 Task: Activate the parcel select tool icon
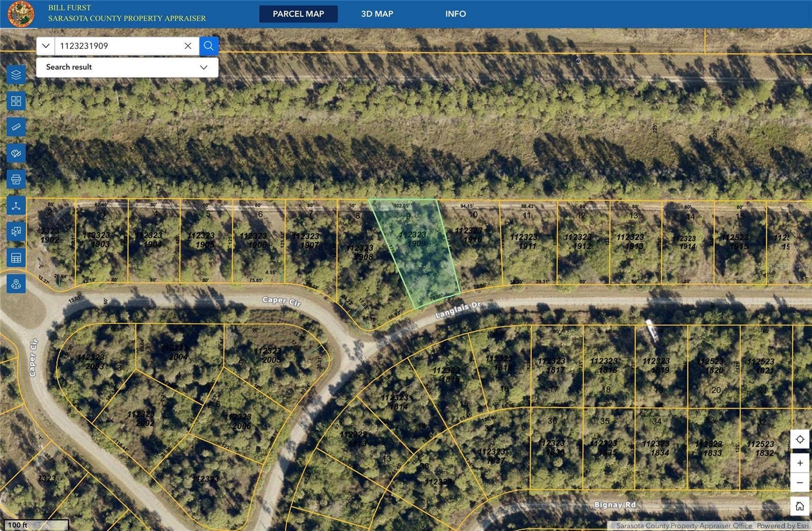16,231
